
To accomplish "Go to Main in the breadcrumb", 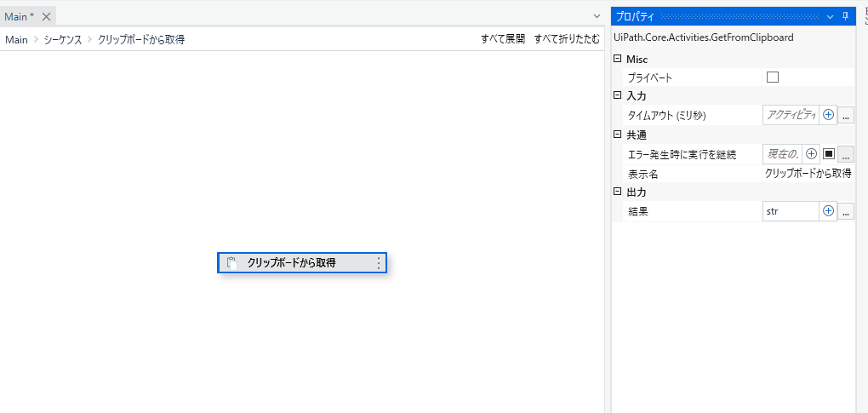I will 16,39.
